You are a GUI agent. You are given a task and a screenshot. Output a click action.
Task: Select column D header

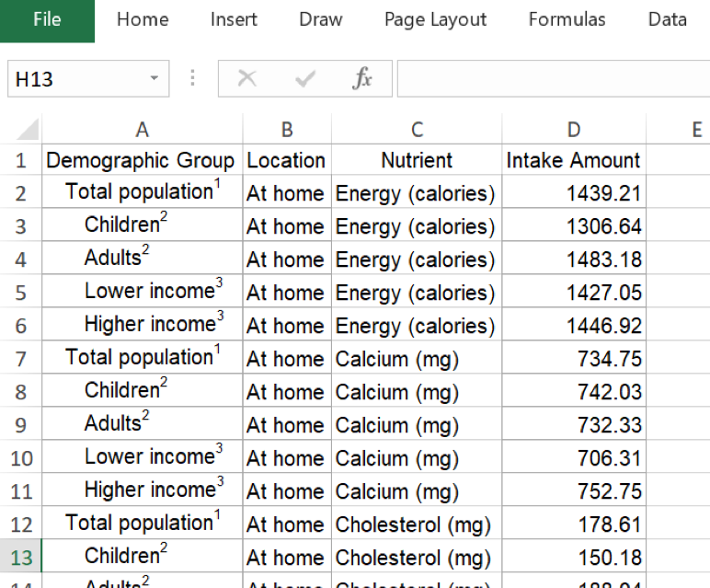574,130
